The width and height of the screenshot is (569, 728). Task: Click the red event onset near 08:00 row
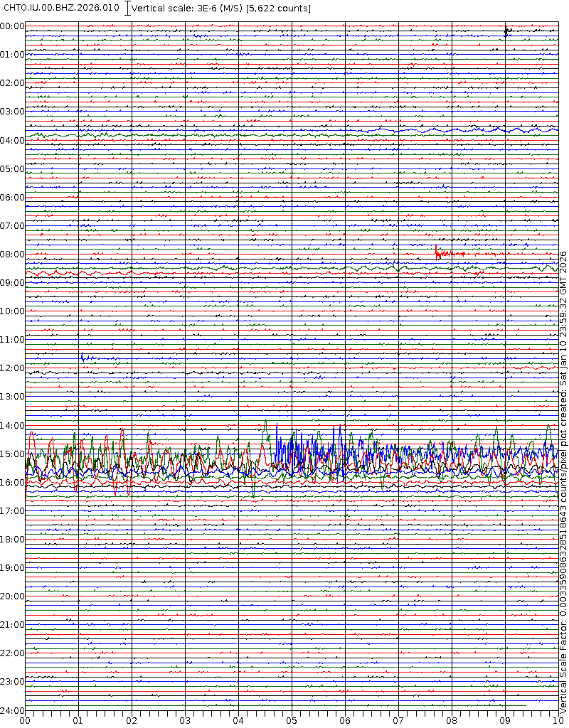436,250
